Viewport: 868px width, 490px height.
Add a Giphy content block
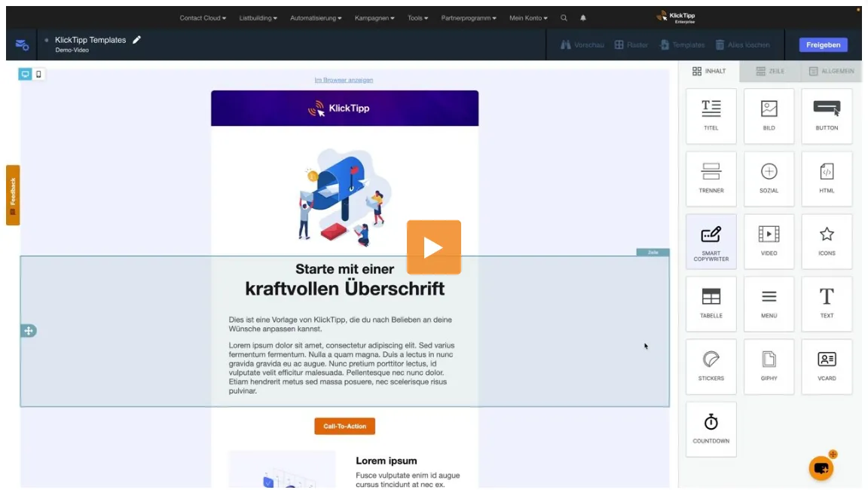click(769, 366)
